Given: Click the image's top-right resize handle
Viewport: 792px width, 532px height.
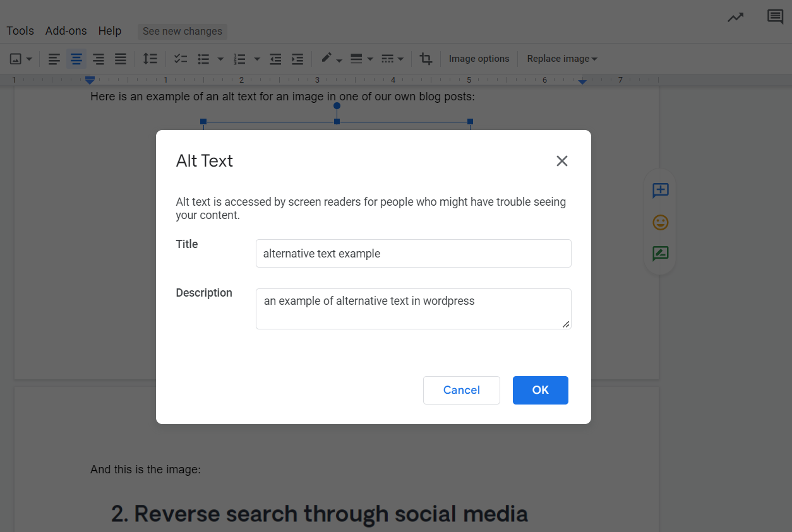Looking at the screenshot, I should (470, 121).
